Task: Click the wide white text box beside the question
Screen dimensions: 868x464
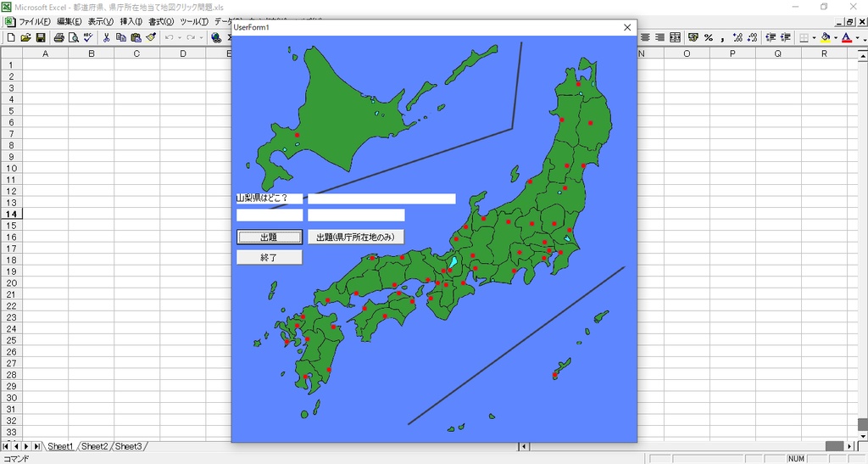Action: pyautogui.click(x=381, y=198)
